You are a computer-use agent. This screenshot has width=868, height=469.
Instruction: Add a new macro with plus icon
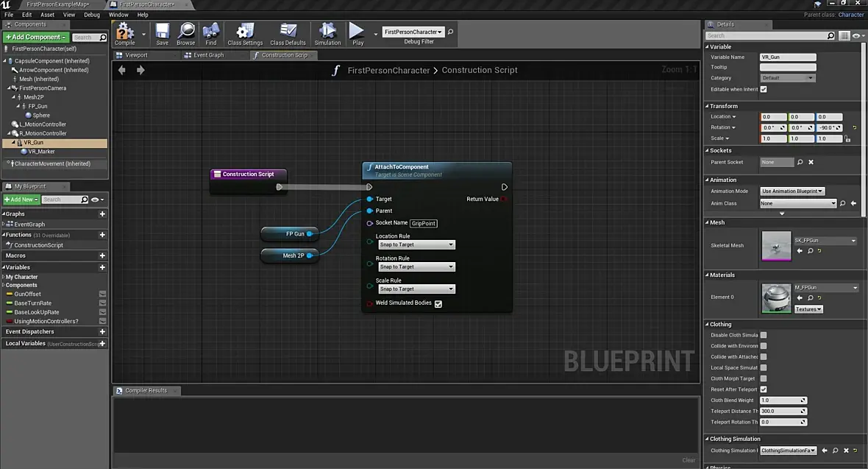(x=102, y=255)
